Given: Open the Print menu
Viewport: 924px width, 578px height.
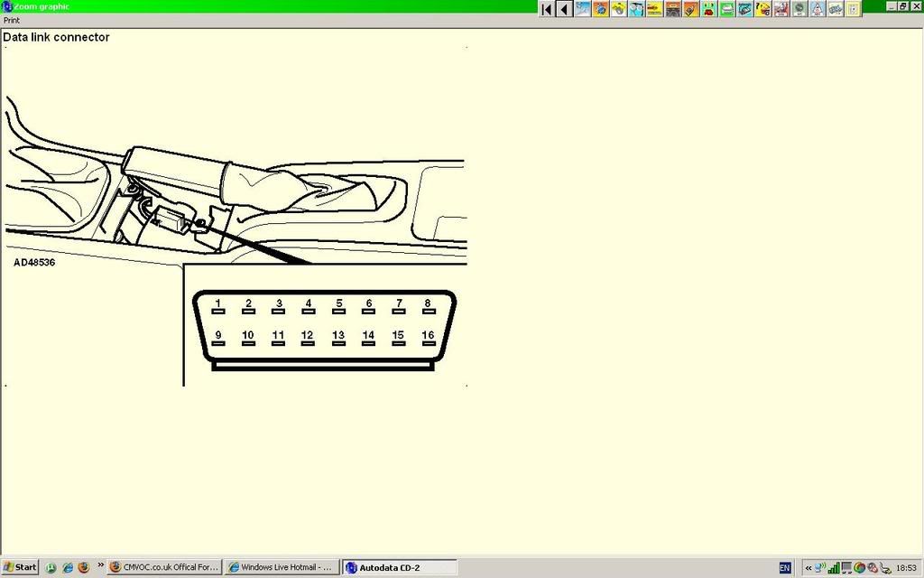Looking at the screenshot, I should tap(12, 20).
